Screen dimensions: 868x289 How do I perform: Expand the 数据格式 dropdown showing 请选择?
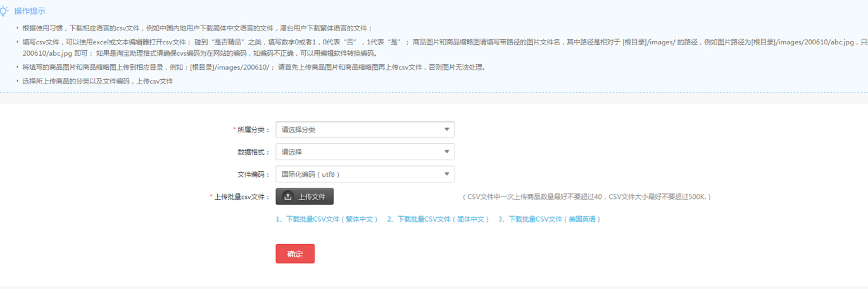(x=365, y=152)
